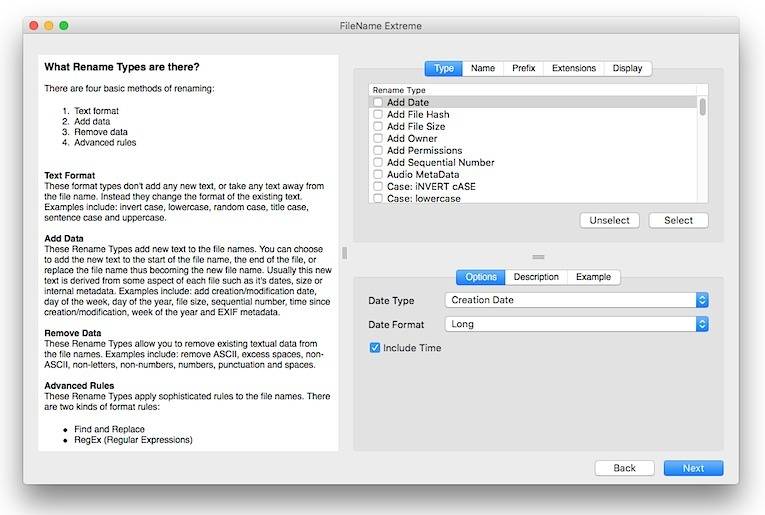This screenshot has height=515, width=765.
Task: Close the FileName Extreme window
Action: 34,25
